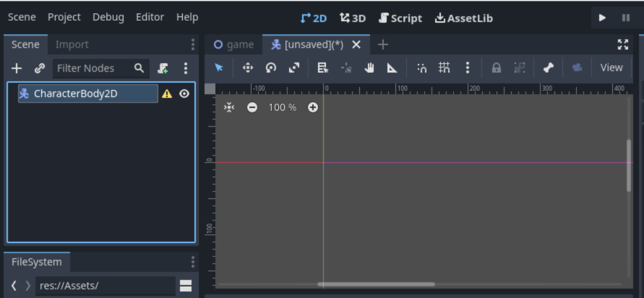The width and height of the screenshot is (644, 298).
Task: Group the selected node's children
Action: tap(520, 68)
